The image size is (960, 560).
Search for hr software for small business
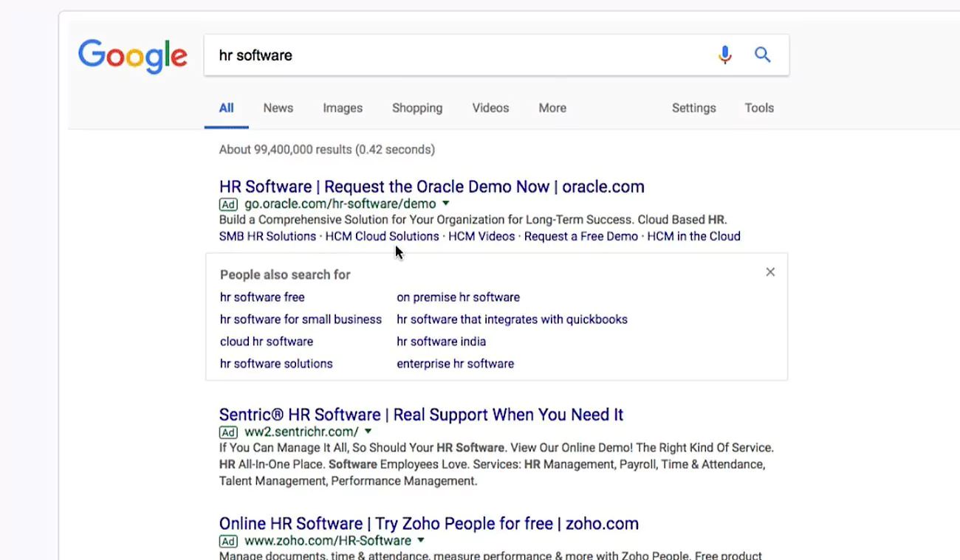coord(301,319)
